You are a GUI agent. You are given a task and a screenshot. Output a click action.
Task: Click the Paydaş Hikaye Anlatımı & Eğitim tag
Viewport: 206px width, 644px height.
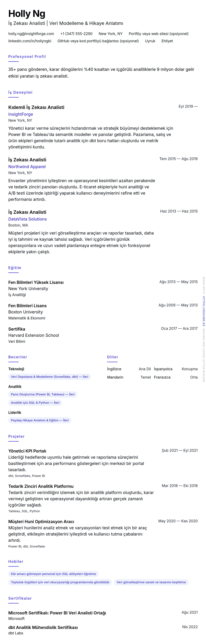(40, 420)
